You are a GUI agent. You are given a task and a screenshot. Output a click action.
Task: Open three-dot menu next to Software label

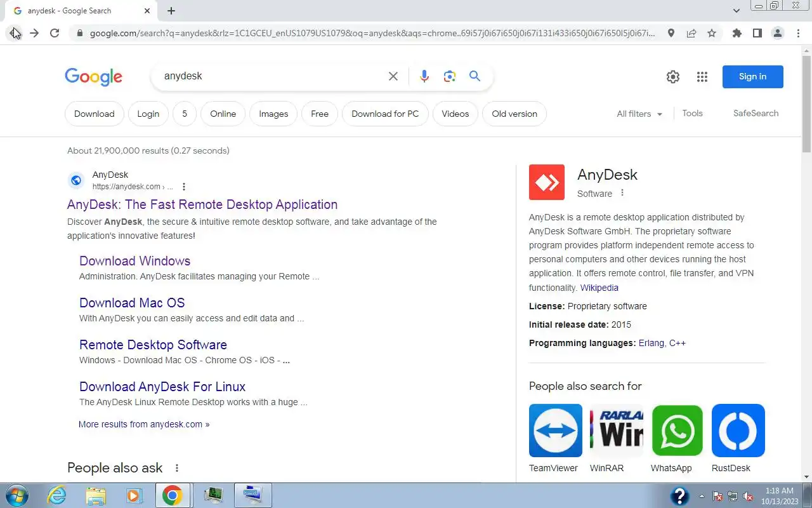coord(622,193)
